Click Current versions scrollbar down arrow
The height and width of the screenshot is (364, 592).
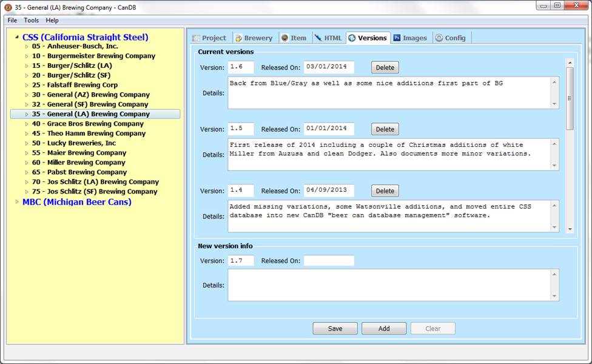[x=570, y=229]
